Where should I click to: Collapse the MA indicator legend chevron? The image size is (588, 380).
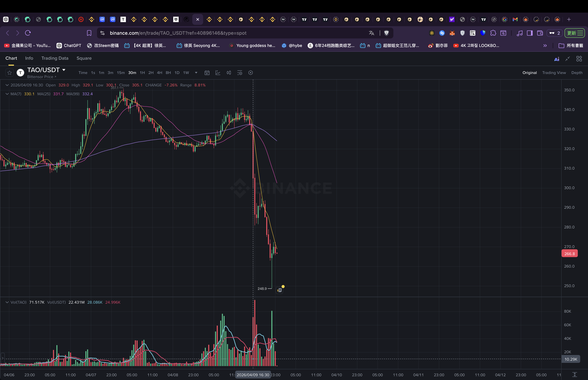[x=7, y=94]
